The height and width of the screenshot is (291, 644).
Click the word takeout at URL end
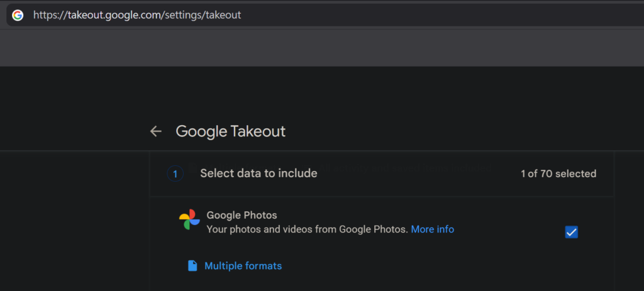(x=223, y=15)
